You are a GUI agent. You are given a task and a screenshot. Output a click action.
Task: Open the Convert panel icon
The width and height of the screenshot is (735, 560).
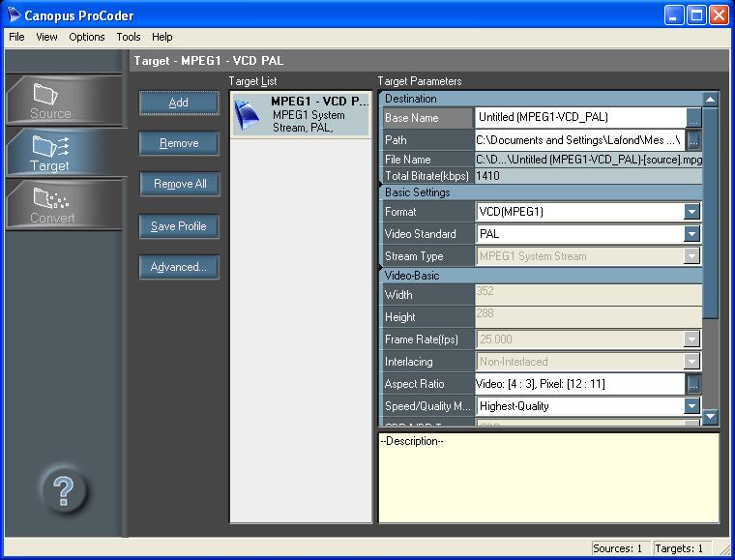pyautogui.click(x=50, y=198)
